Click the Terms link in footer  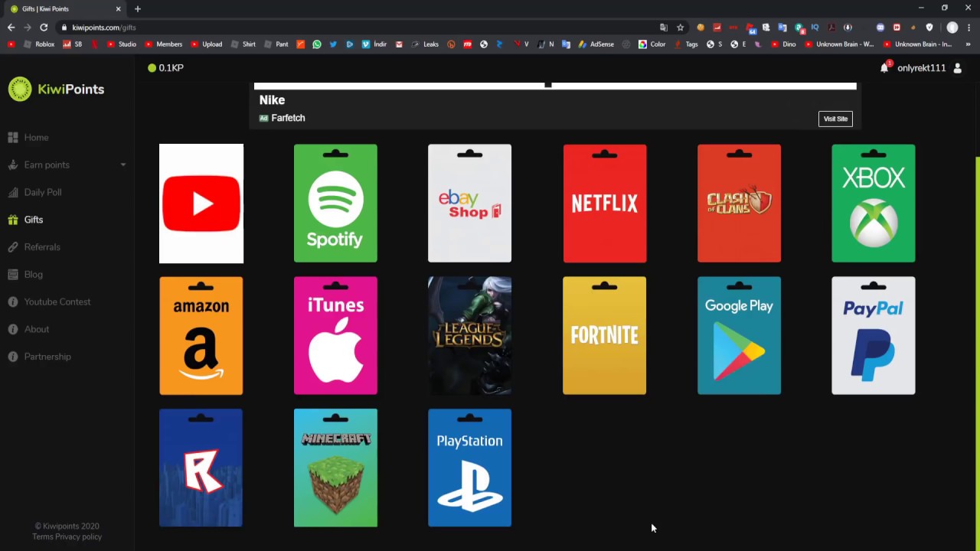click(42, 536)
